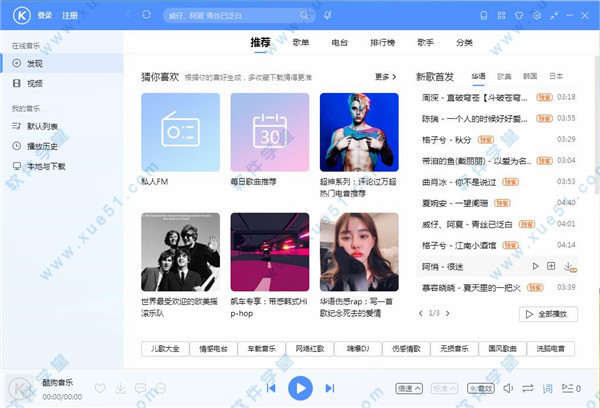
Task: Click the 车载音乐 tag button
Action: pos(261,349)
